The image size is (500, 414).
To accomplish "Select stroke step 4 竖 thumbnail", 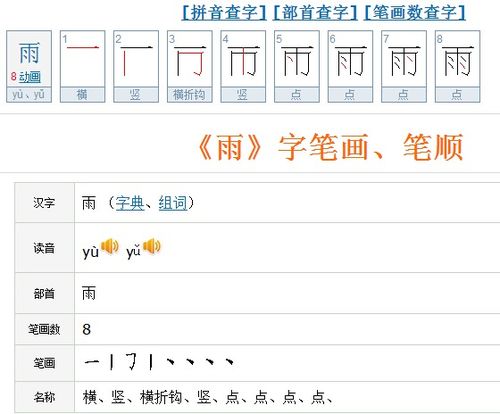I will pyautogui.click(x=243, y=66).
